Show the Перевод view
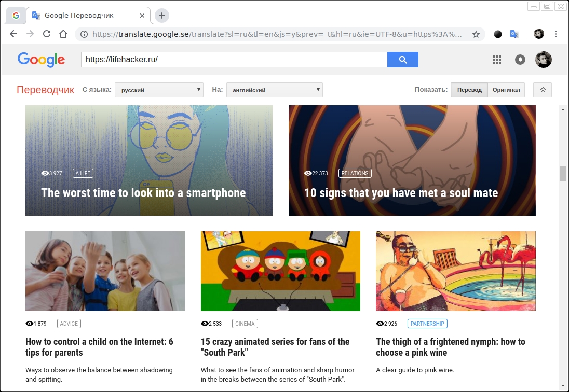The image size is (569, 392). point(469,90)
